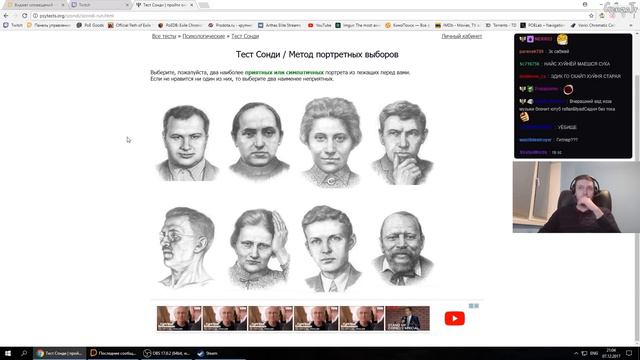Viewport: 640px width, 360px height.
Task: Open the PoE Goods bookmark
Action: coord(90,25)
